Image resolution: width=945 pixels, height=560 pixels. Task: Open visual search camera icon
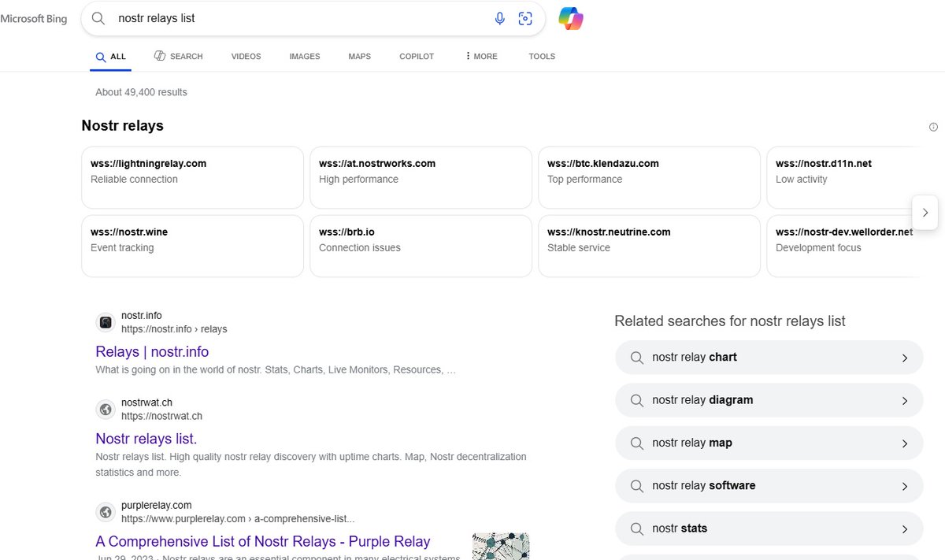pyautogui.click(x=525, y=18)
